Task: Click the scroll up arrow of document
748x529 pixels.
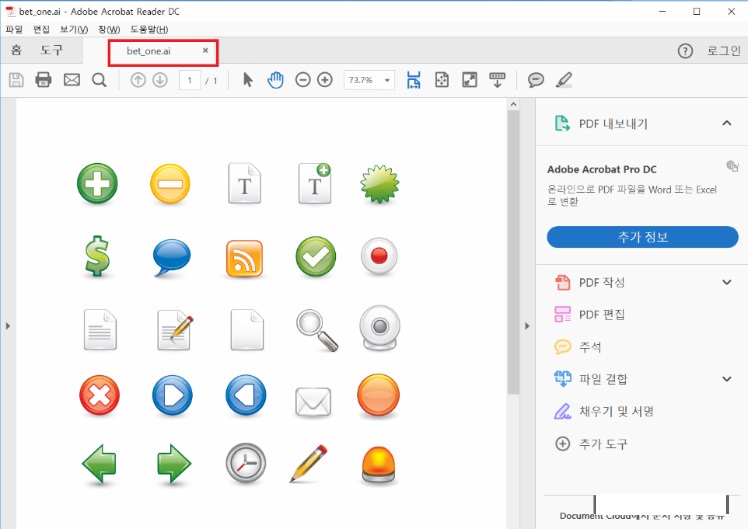Action: pos(513,104)
